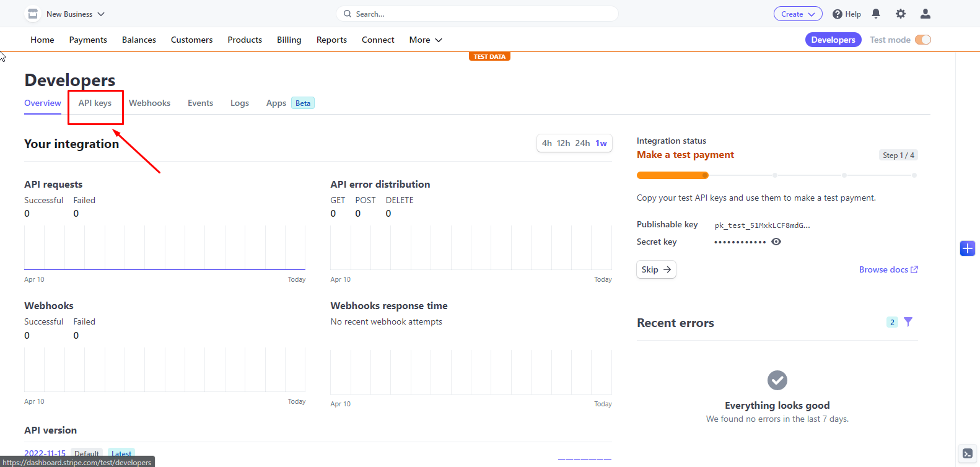Expand the New Business account dropdown
Viewport: 980px width, 467px height.
pyautogui.click(x=101, y=14)
